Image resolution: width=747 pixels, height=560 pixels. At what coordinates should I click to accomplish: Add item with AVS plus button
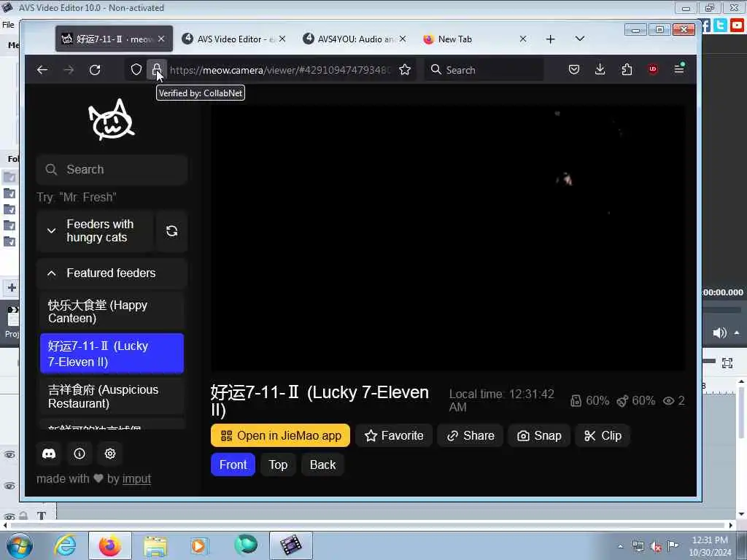[x=12, y=287]
